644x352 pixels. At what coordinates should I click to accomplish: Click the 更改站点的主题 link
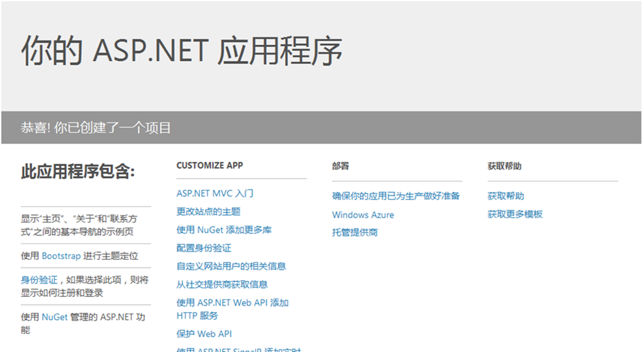coord(208,211)
